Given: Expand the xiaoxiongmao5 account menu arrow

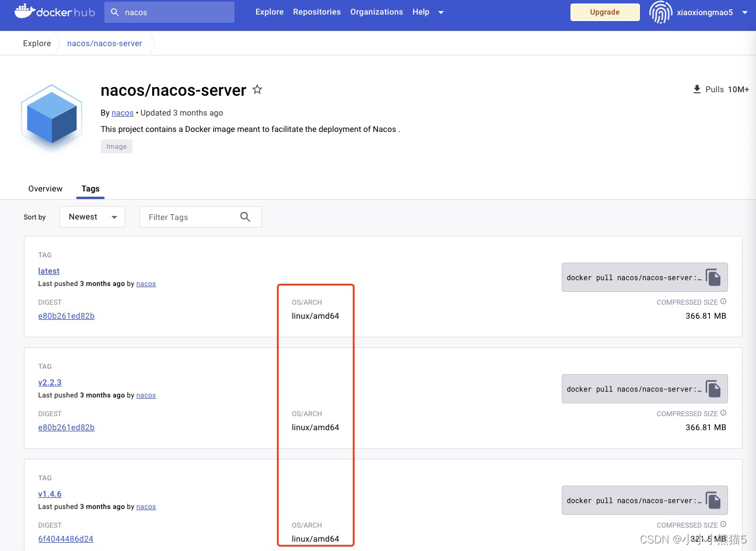Looking at the screenshot, I should pyautogui.click(x=745, y=12).
